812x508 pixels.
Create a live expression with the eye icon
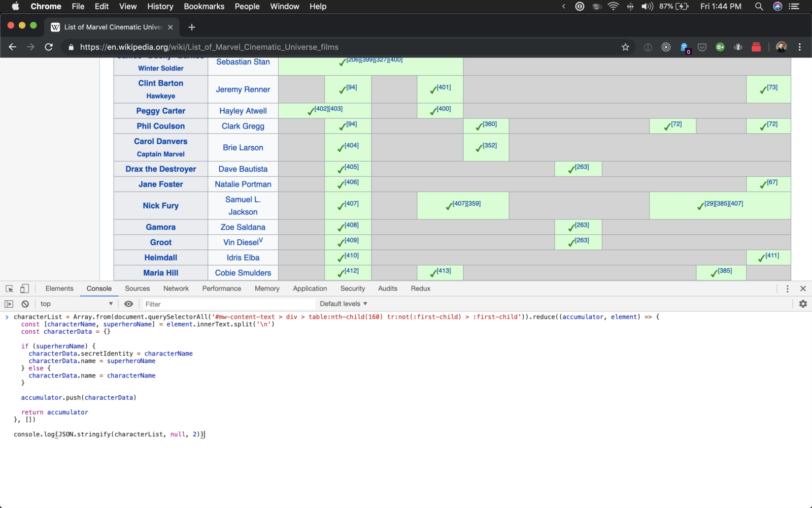(129, 304)
